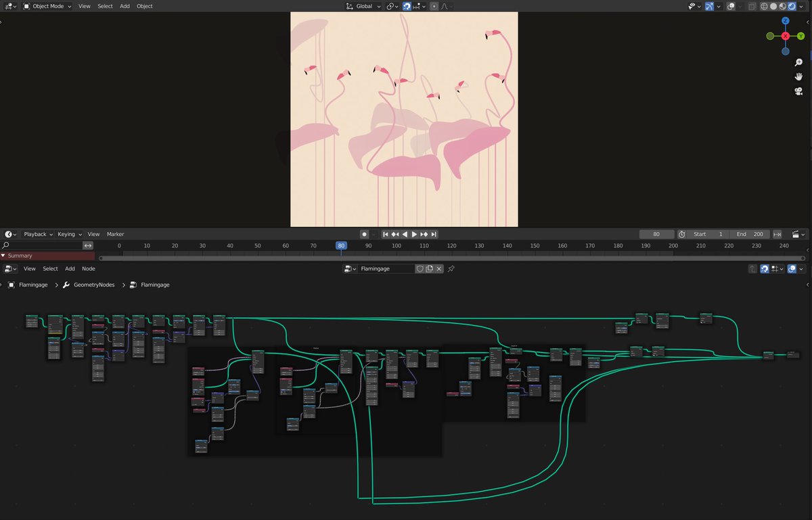The height and width of the screenshot is (520, 812).
Task: Open the node editor type menu
Action: coord(9,268)
